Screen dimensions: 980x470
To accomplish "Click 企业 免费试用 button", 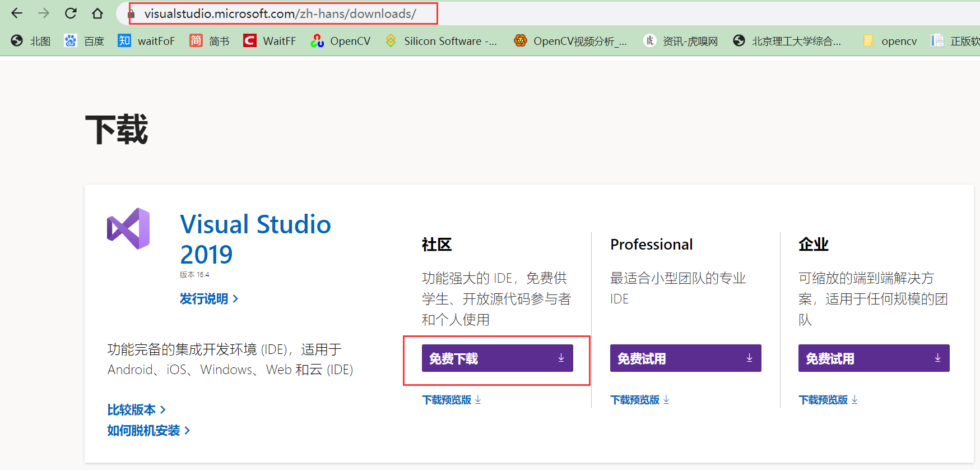I will 874,358.
